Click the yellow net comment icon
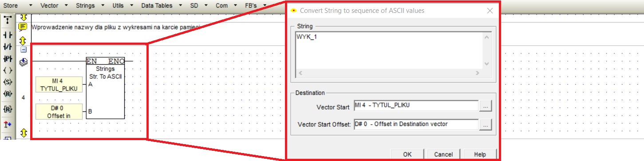The image size is (644, 161). [x=23, y=27]
